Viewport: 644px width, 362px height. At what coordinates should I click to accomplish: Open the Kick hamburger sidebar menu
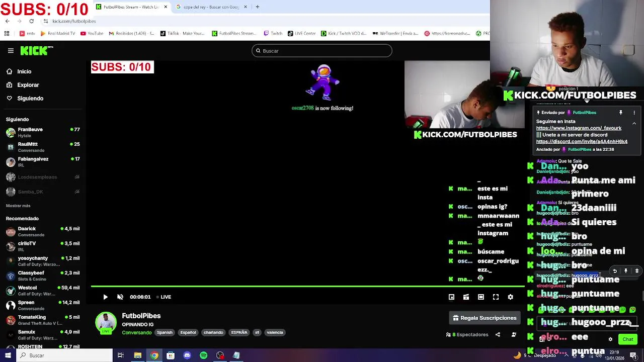click(x=11, y=51)
